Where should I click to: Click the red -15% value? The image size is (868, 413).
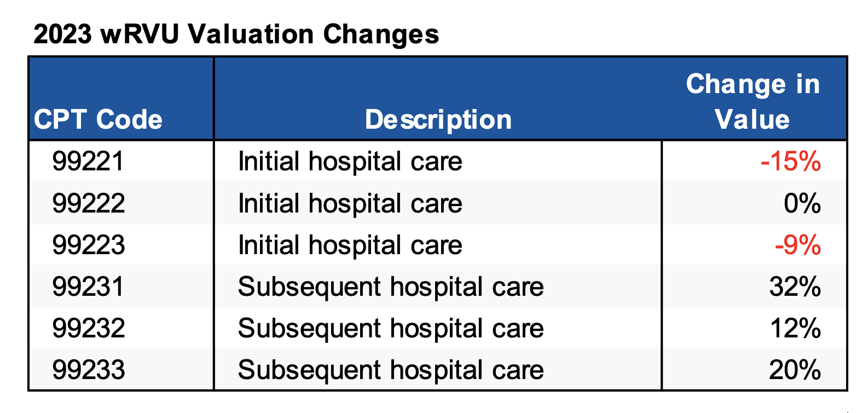point(790,162)
